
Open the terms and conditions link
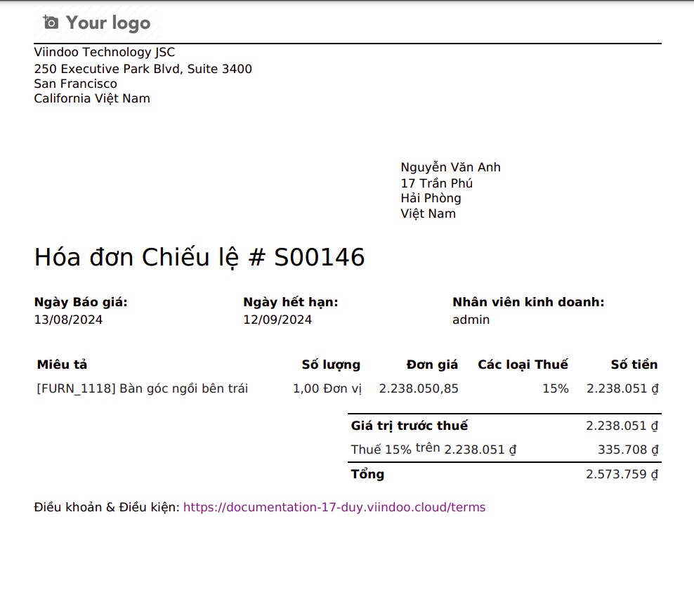(334, 507)
